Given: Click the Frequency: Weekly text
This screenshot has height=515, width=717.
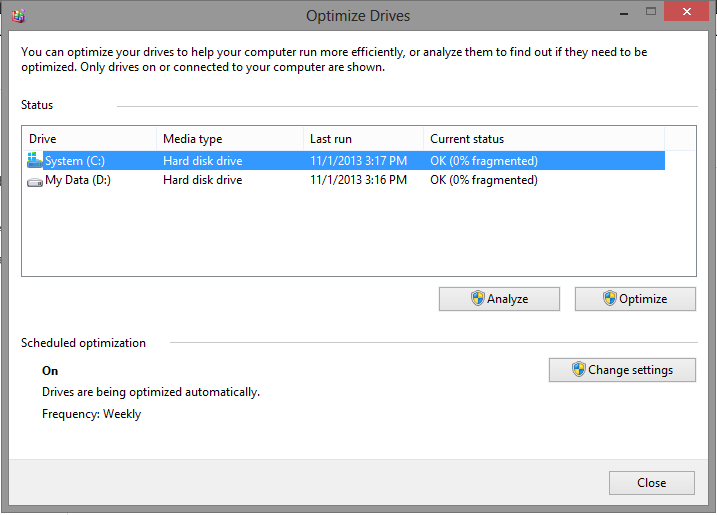Looking at the screenshot, I should [x=91, y=414].
